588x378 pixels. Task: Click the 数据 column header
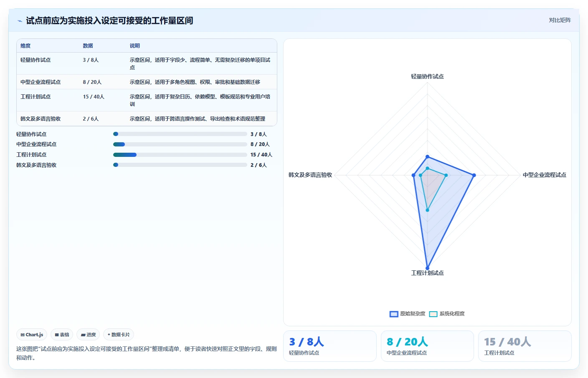[x=88, y=46]
